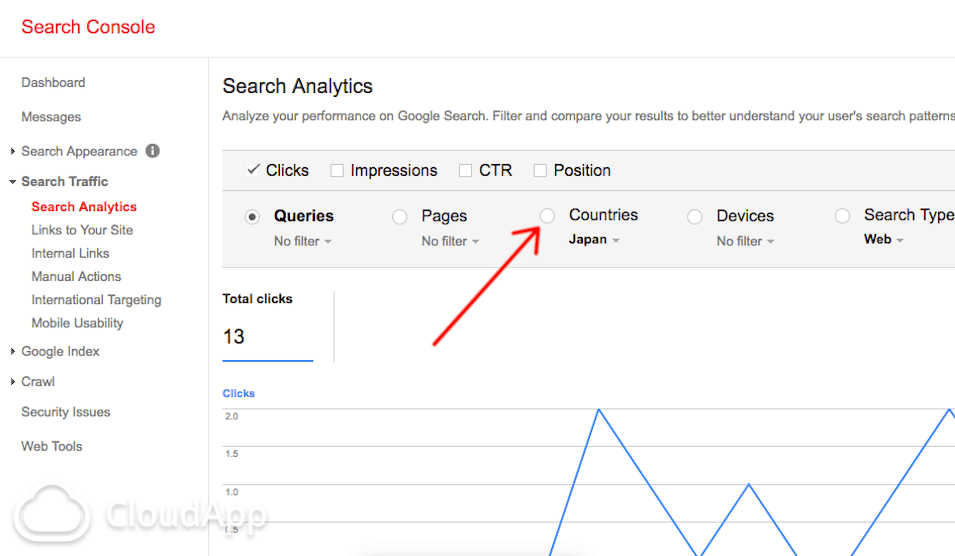Click the Search Console logo text
This screenshot has width=955, height=556.
click(88, 27)
